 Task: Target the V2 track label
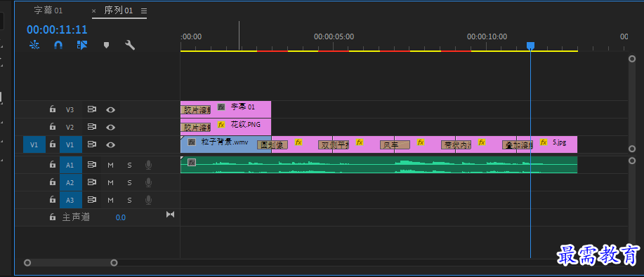coord(70,127)
